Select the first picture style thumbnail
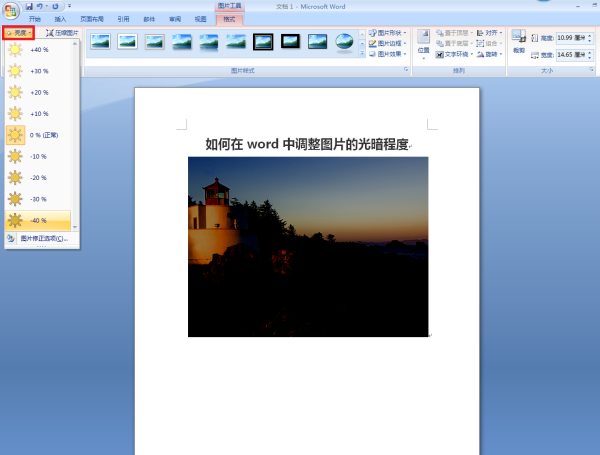This screenshot has width=600, height=455. 100,42
